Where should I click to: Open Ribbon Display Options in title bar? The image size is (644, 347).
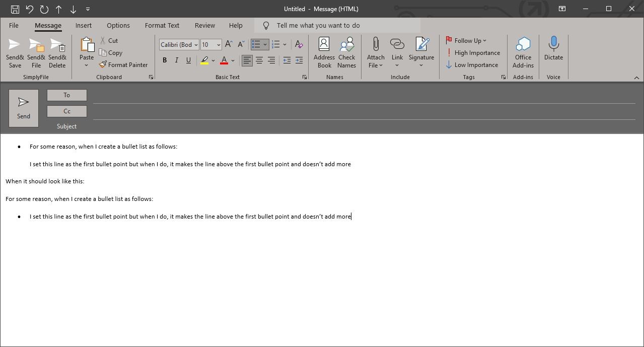(562, 9)
